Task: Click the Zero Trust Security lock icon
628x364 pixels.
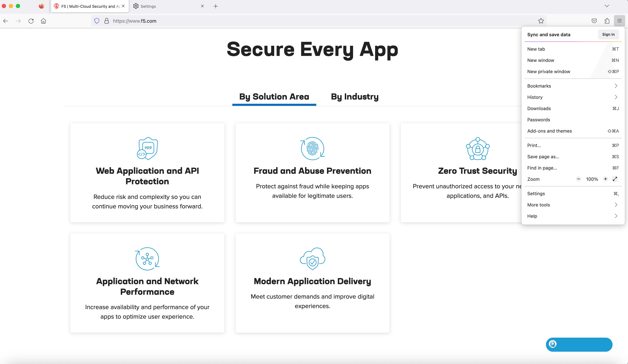Action: tap(478, 148)
